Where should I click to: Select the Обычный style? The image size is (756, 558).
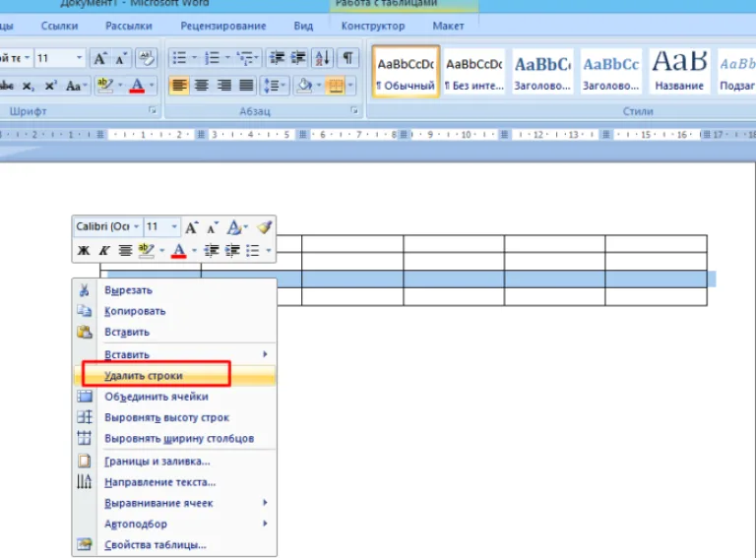point(406,72)
